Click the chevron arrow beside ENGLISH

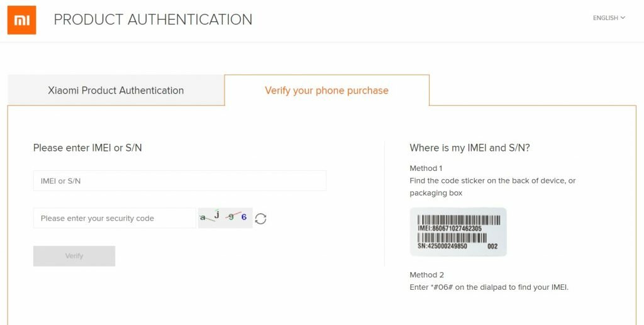click(623, 18)
